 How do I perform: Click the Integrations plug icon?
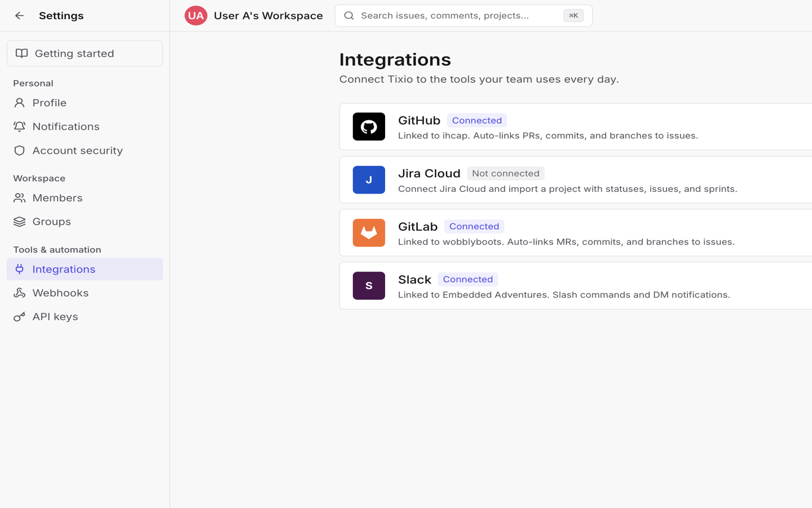point(20,269)
